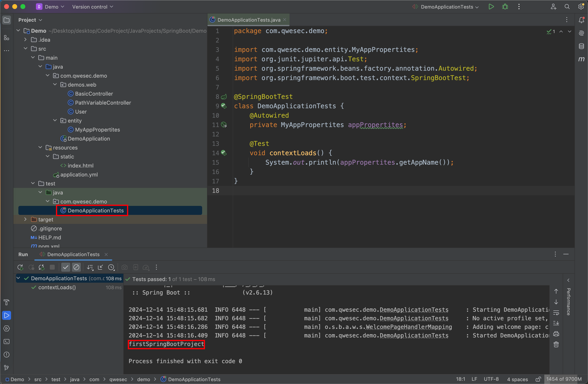Open the AI Assistant swirl tool window
This screenshot has width=588, height=384.
tap(581, 33)
